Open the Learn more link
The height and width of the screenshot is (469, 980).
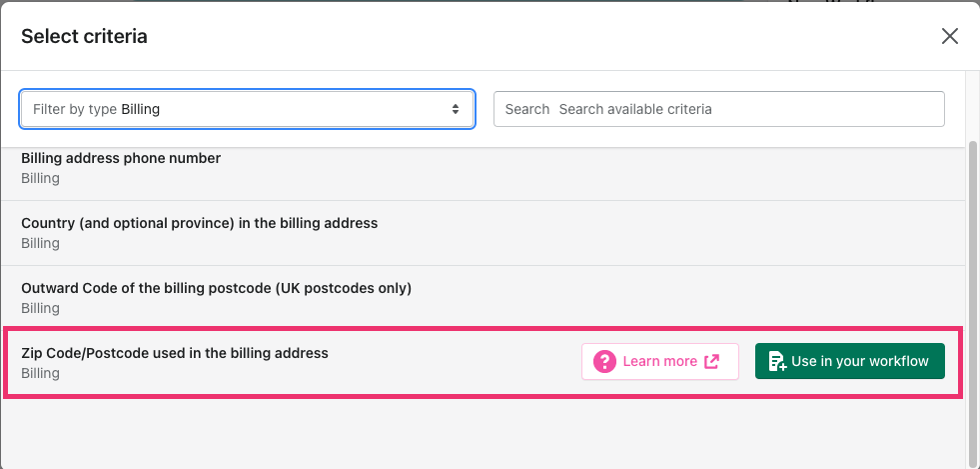pos(660,361)
